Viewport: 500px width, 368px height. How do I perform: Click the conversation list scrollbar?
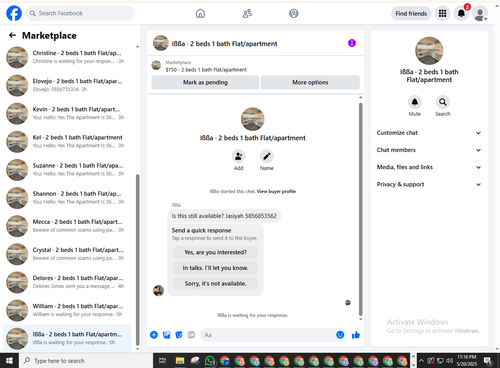[138, 260]
